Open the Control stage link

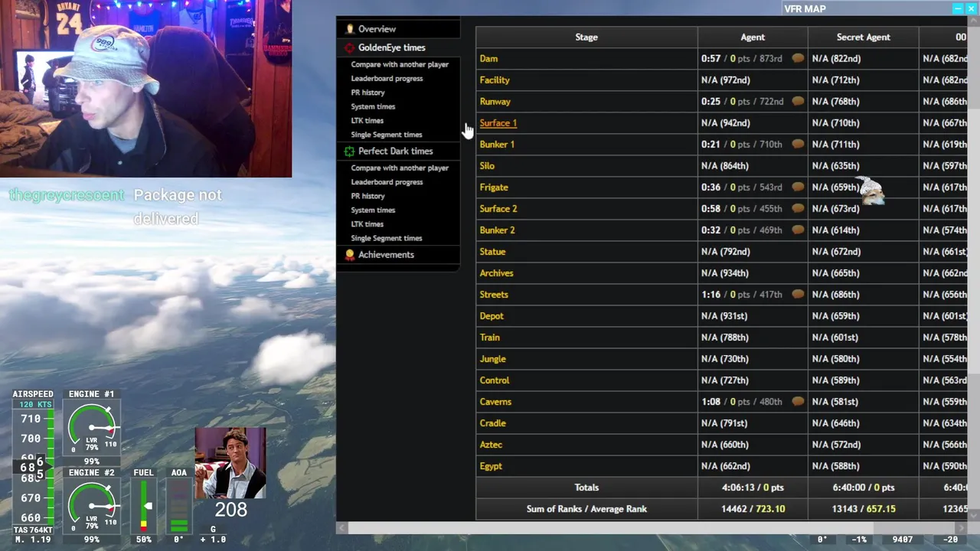(494, 380)
